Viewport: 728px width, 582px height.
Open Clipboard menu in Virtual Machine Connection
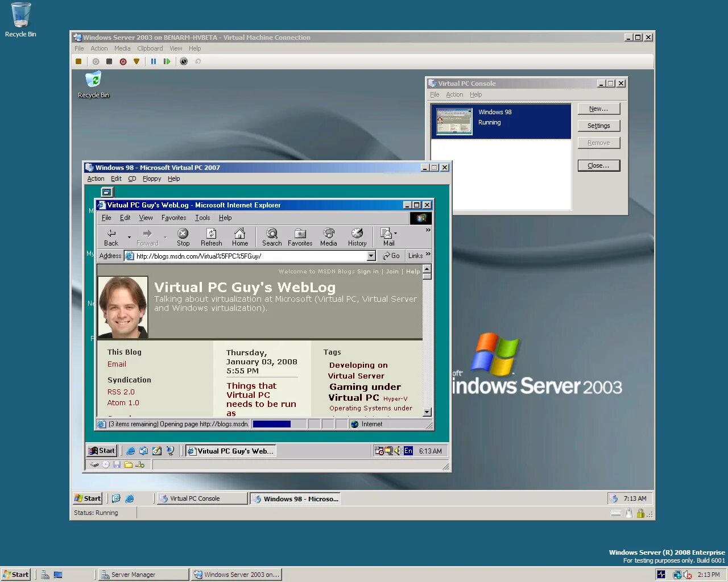click(150, 48)
